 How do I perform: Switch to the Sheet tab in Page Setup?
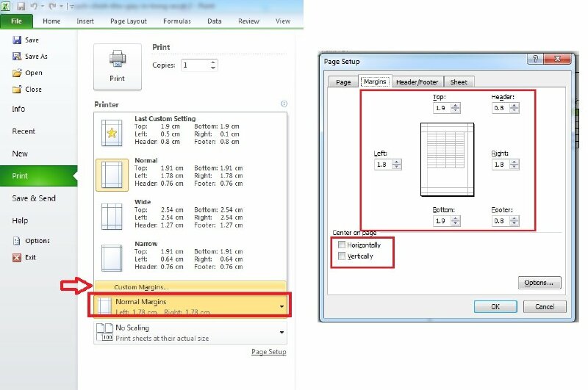[x=459, y=82]
